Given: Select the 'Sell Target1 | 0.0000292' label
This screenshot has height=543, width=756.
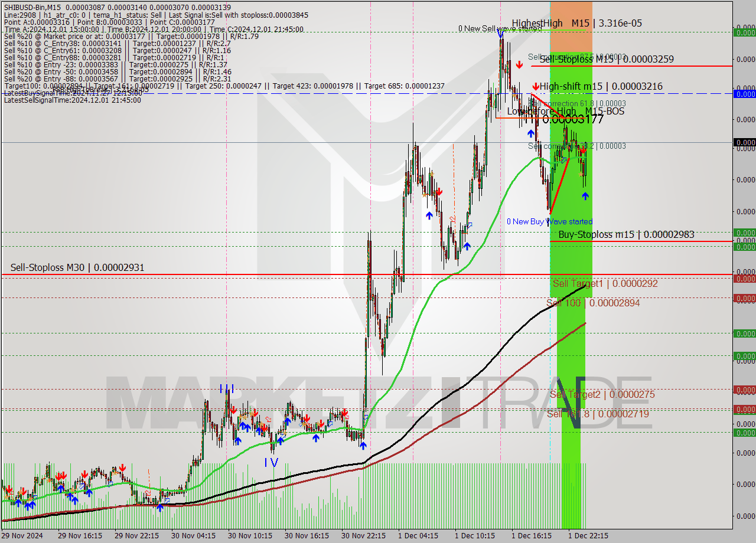Looking at the screenshot, I should 605,283.
